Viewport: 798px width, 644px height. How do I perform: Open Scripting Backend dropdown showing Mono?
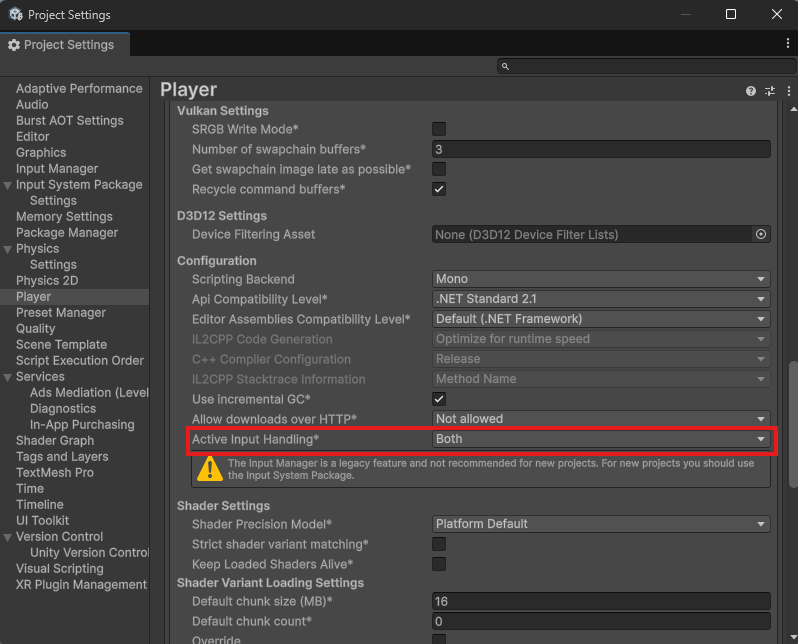(x=601, y=279)
